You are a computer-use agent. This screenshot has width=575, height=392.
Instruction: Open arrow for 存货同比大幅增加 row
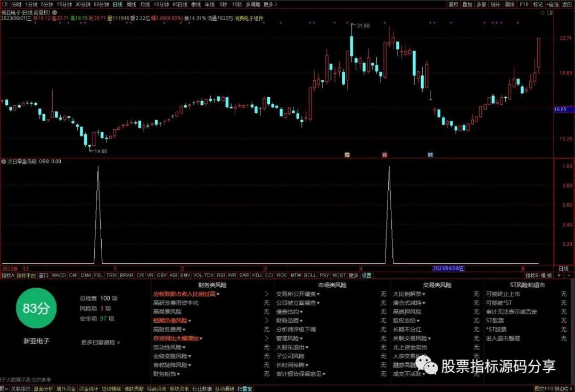tap(267, 338)
